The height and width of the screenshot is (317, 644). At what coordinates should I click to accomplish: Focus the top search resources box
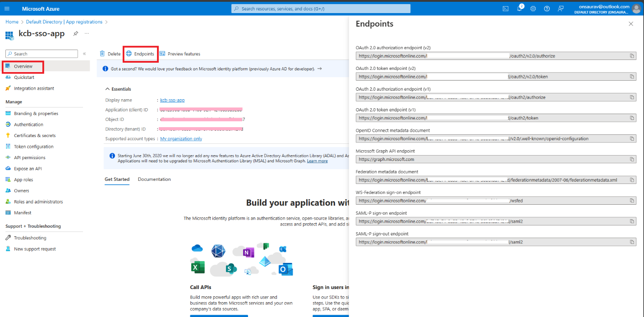click(x=321, y=9)
